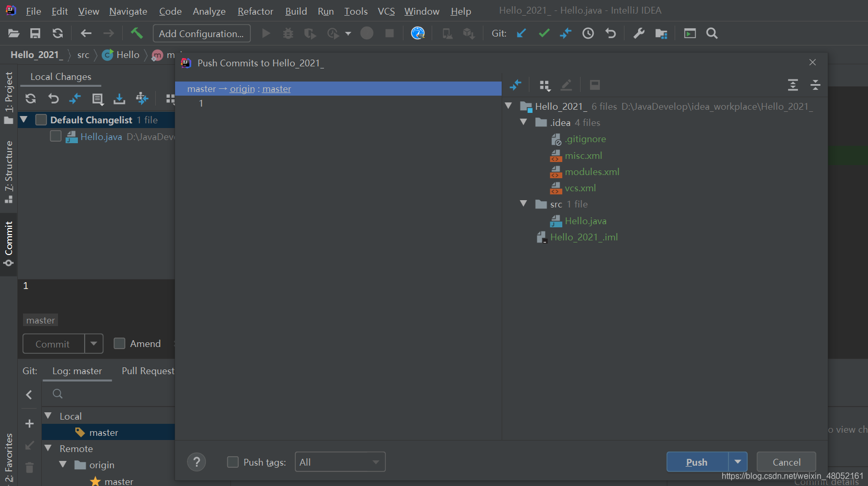The image size is (868, 486).
Task: Click the Back navigation arrow
Action: [86, 33]
